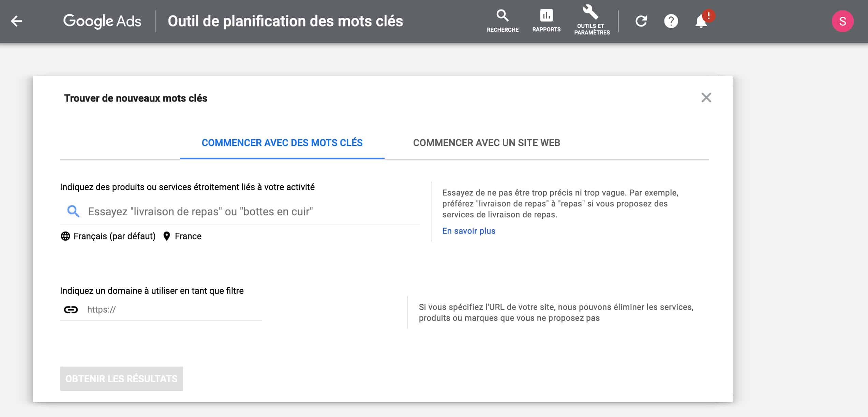868x417 pixels.
Task: Click the Trouver de nouveaux mots clés heading
Action: click(136, 98)
